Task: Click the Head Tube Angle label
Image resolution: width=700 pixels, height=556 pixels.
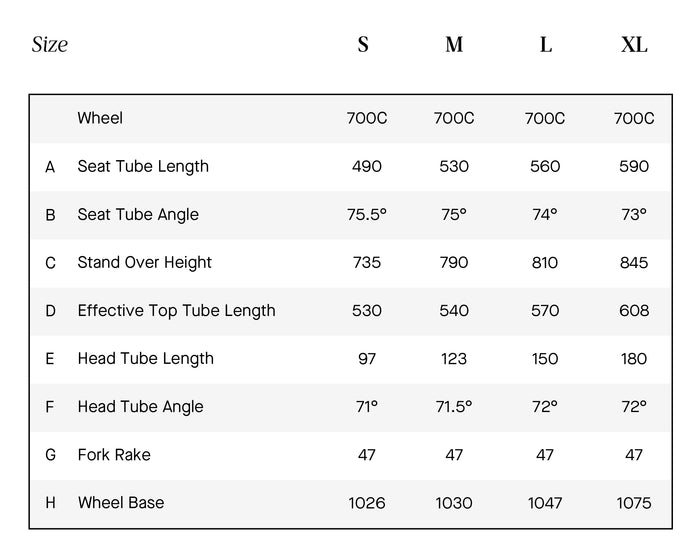Action: click(x=140, y=406)
